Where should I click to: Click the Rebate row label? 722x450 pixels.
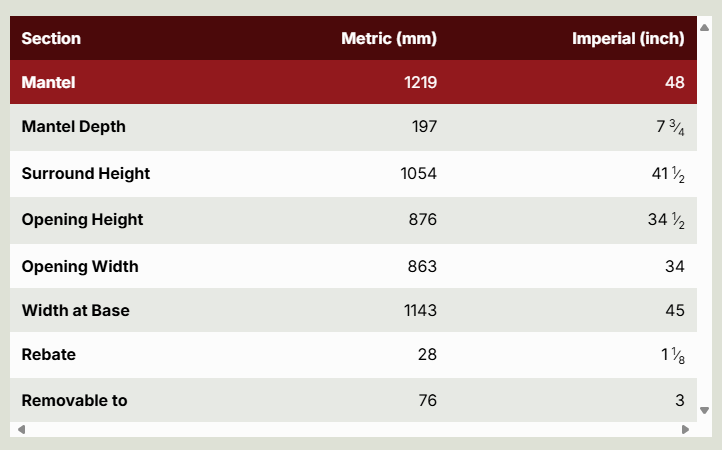48,355
